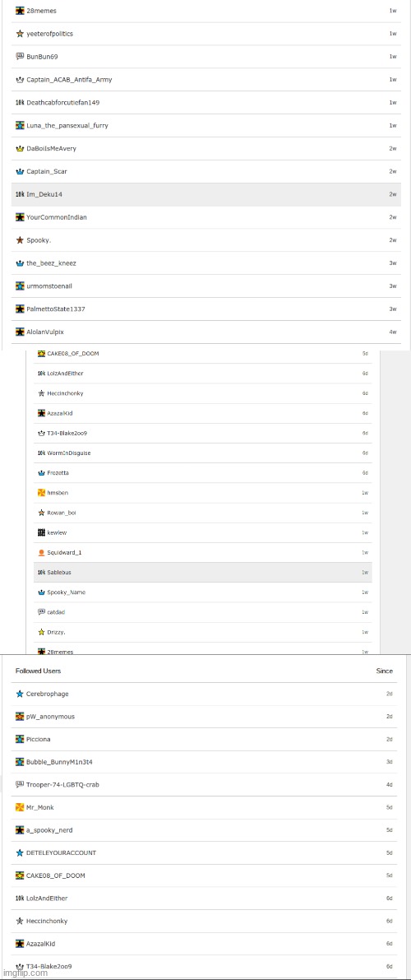411x980 pixels.
Task: Click the speech bubble icon beside BunBun69
Action: pyautogui.click(x=20, y=56)
